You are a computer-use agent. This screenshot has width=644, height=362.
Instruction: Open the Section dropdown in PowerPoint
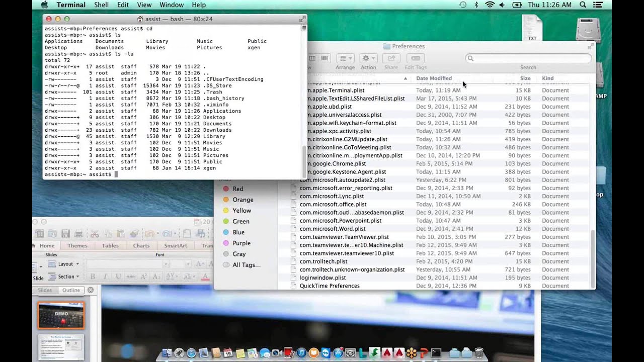pos(64,277)
